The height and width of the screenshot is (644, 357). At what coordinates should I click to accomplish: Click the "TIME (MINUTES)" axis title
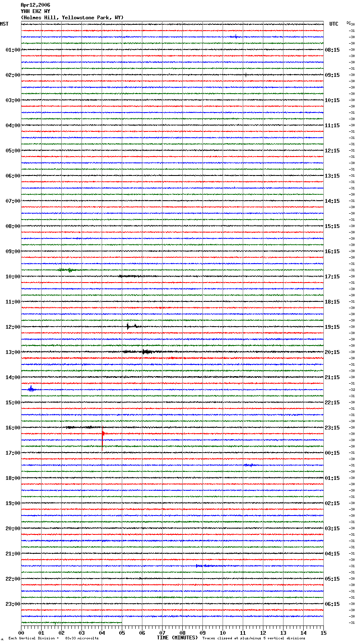pyautogui.click(x=177, y=638)
